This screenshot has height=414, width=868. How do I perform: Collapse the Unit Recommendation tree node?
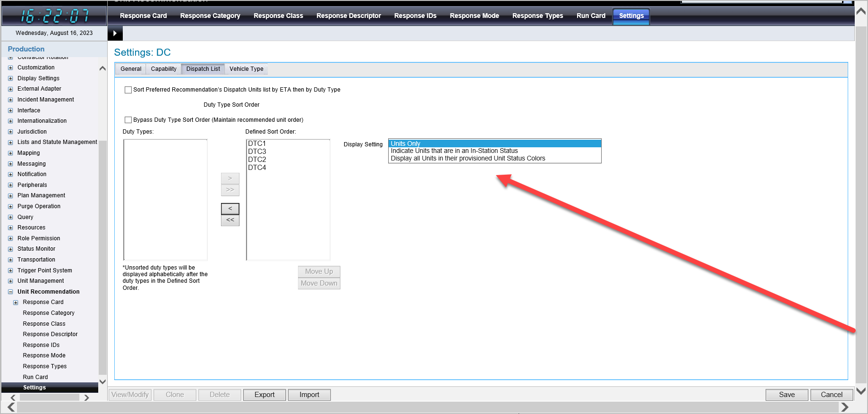[10, 292]
